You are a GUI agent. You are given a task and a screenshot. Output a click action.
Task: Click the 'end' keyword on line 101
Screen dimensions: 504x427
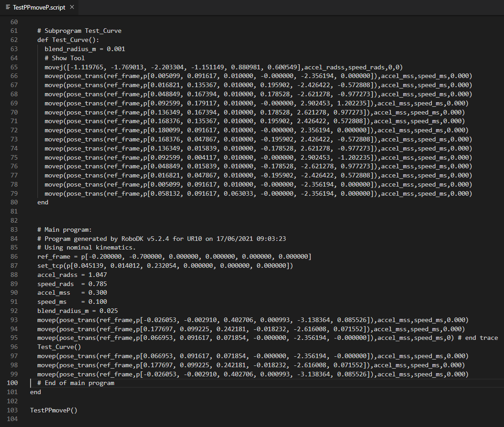pos(36,392)
